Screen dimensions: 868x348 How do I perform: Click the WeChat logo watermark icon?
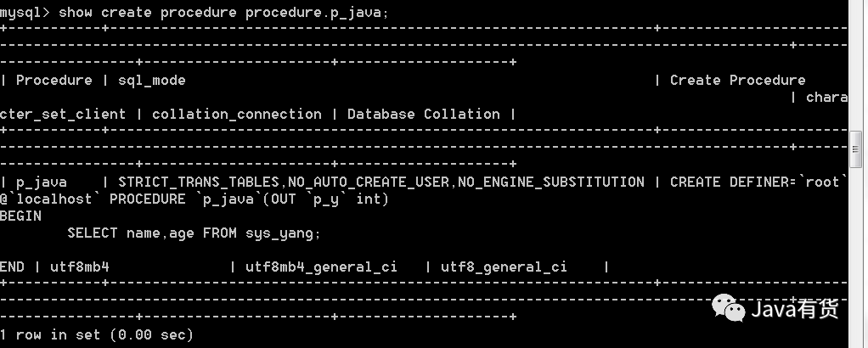click(729, 308)
